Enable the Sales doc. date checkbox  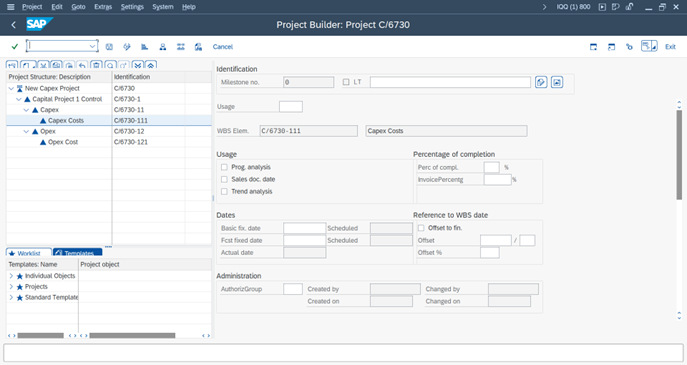(224, 179)
